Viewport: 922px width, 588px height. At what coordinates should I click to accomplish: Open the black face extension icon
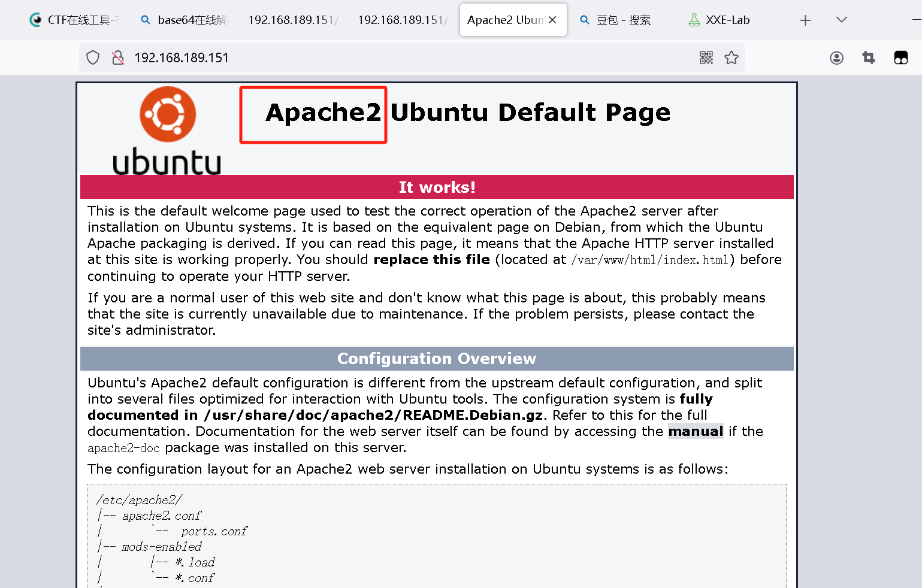click(x=901, y=57)
